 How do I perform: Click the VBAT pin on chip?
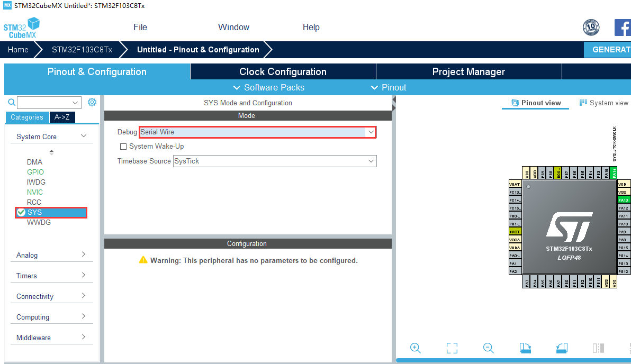(x=515, y=184)
